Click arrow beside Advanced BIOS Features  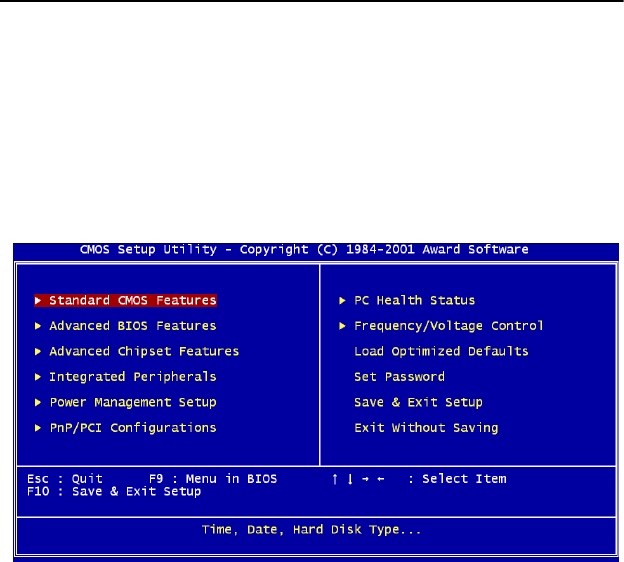[x=38, y=326]
